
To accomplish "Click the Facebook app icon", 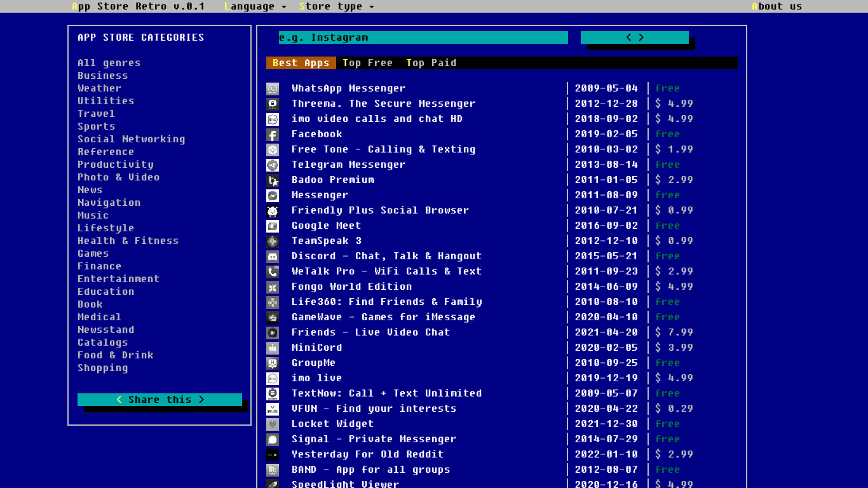I will 273,135.
